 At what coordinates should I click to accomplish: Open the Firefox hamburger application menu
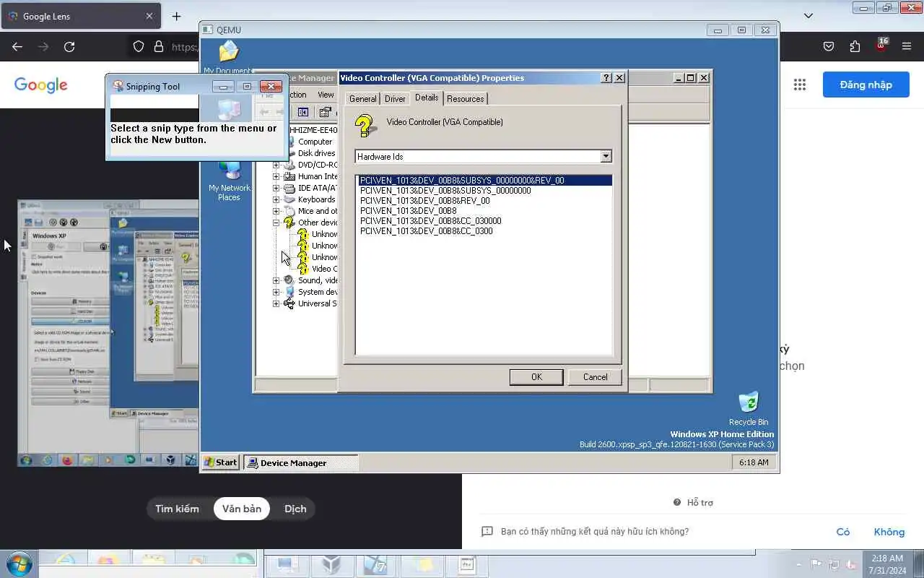pos(907,47)
